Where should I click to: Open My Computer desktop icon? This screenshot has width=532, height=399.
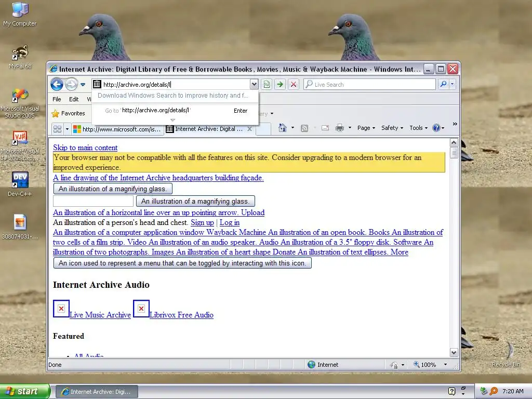pyautogui.click(x=20, y=14)
